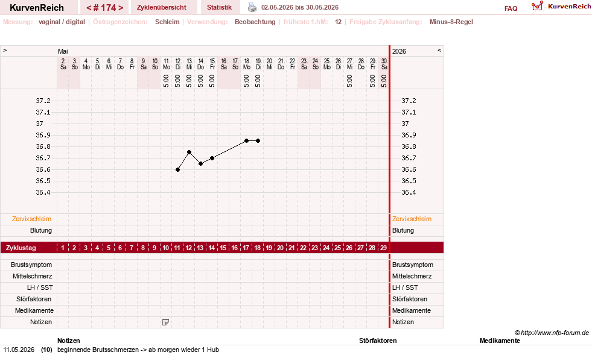Click the left axis value 37.2

point(43,101)
